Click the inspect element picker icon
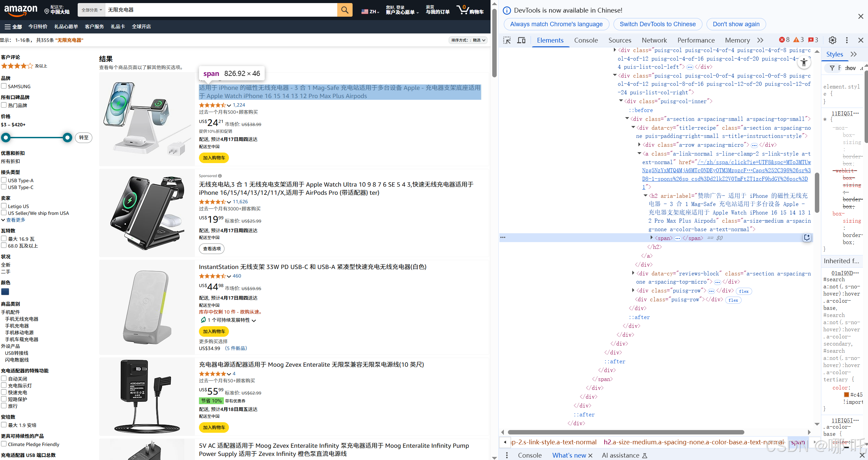This screenshot has height=460, width=868. (x=507, y=40)
